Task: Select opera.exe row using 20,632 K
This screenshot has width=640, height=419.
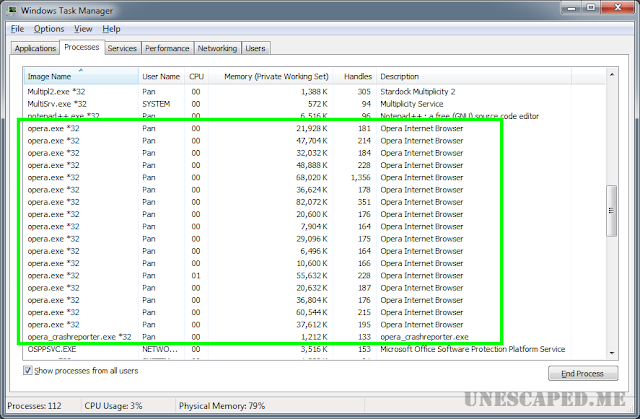Action: (314, 288)
